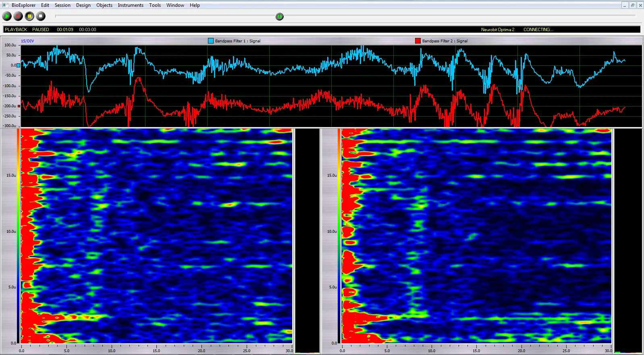Screen dimensions: 644x355
Task: Start playback with the green play button
Action: pos(7,16)
